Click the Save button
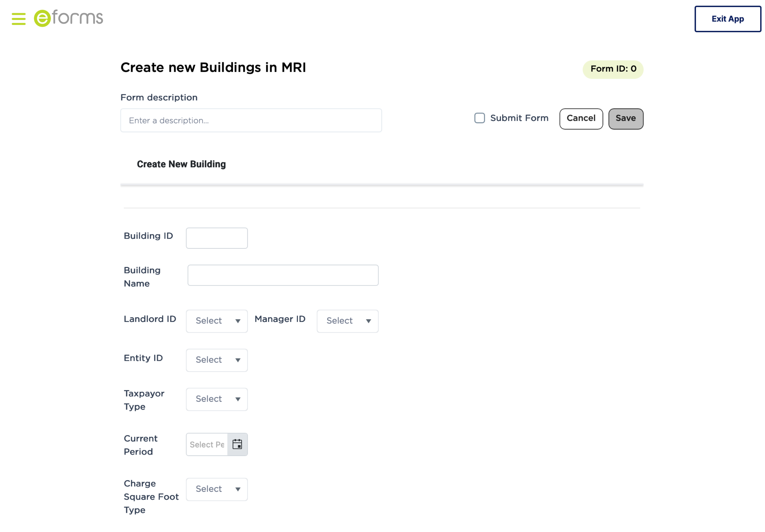This screenshot has height=532, width=765. pos(625,119)
